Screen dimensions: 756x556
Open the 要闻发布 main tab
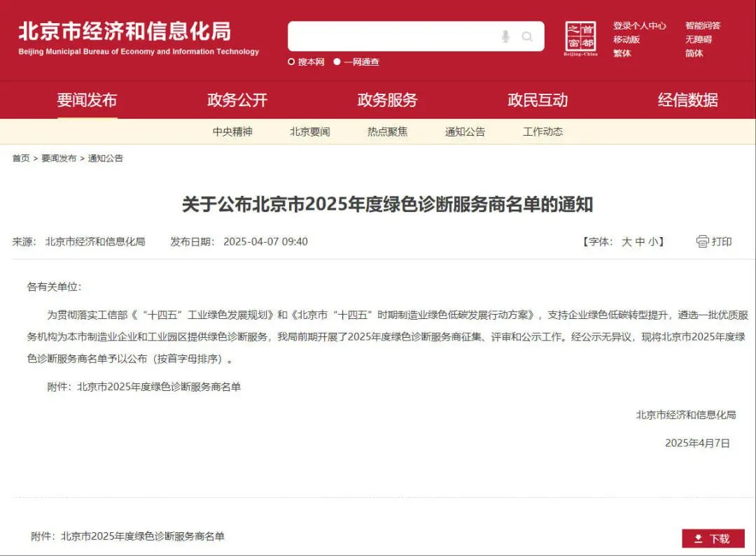(x=87, y=100)
